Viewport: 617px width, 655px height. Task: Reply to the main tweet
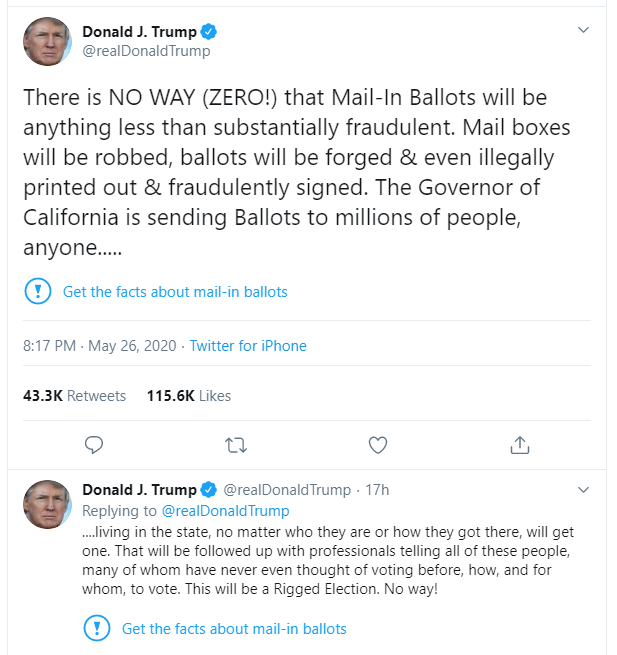tap(94, 443)
